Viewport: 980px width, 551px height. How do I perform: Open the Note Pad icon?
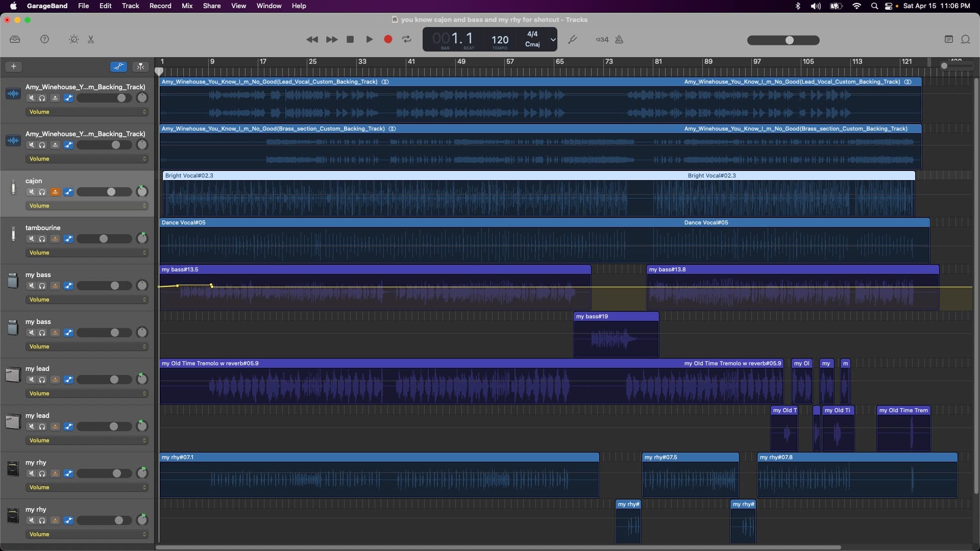pos(949,39)
